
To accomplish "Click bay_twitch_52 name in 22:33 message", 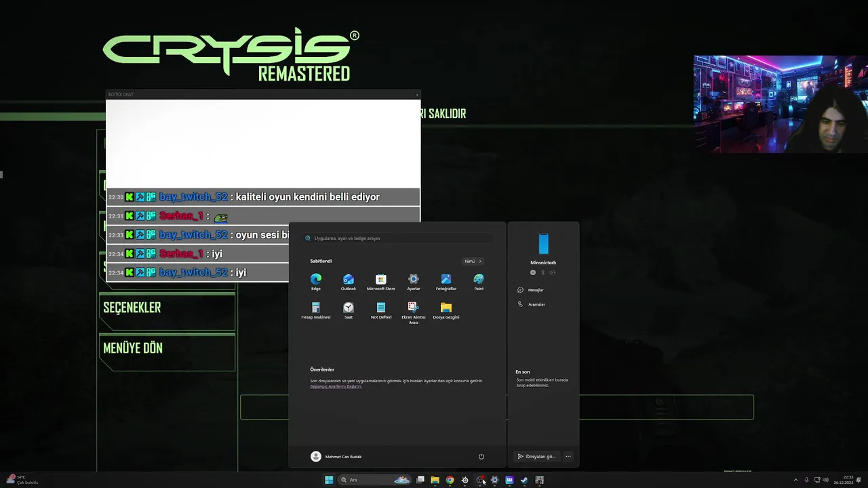I will pyautogui.click(x=193, y=235).
